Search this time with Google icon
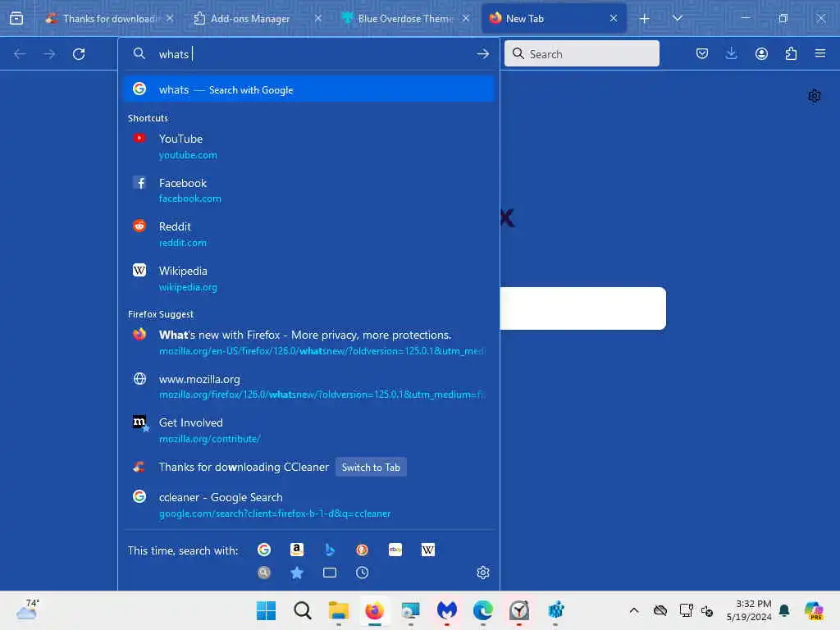 [x=264, y=550]
